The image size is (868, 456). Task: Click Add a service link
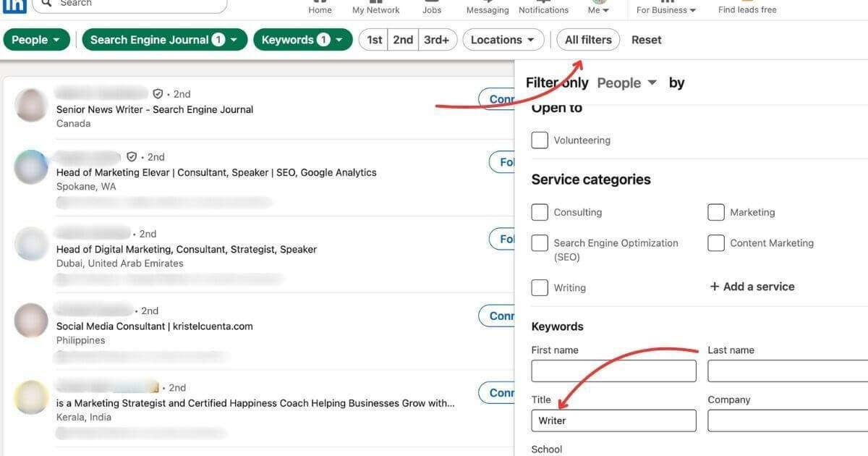[752, 286]
